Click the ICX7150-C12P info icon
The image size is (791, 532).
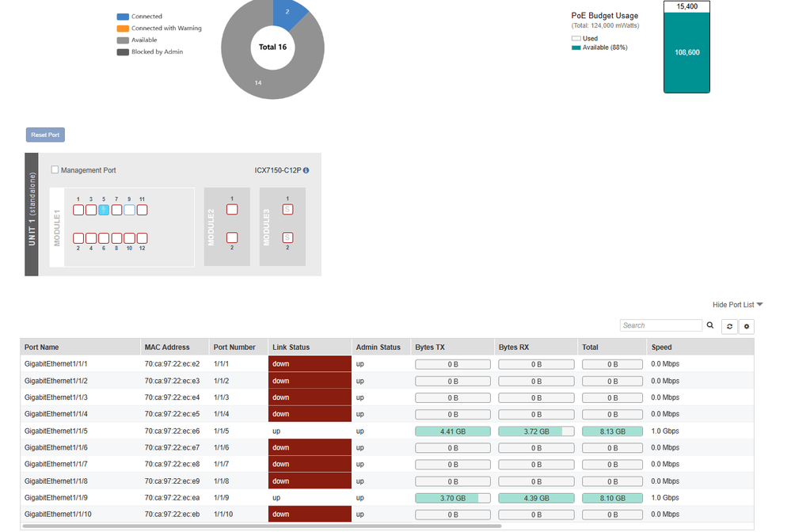point(306,170)
